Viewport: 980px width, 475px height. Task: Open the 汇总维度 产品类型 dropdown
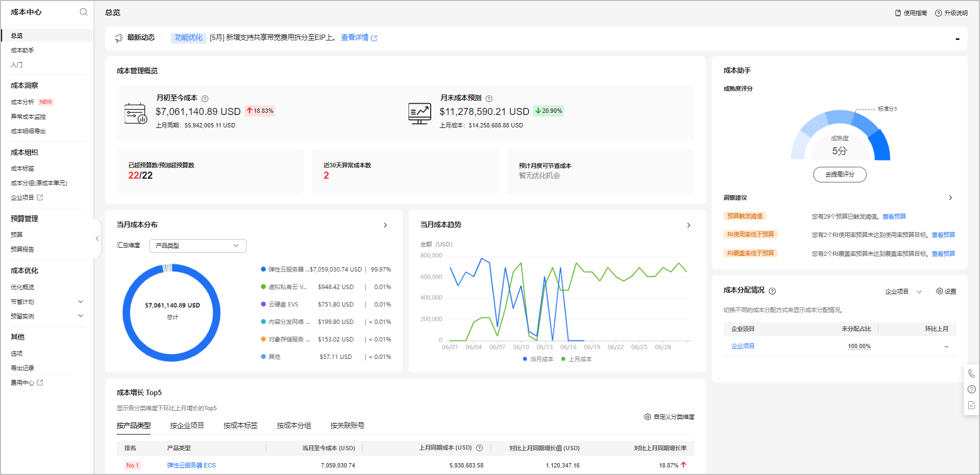(198, 246)
